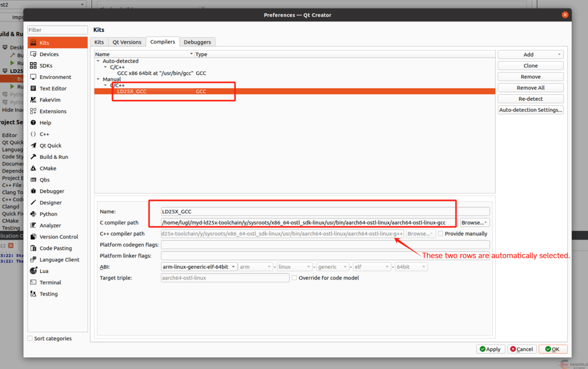Collapse the Auto-detected tree group
Viewport: 588px width, 369px height.
pos(98,61)
